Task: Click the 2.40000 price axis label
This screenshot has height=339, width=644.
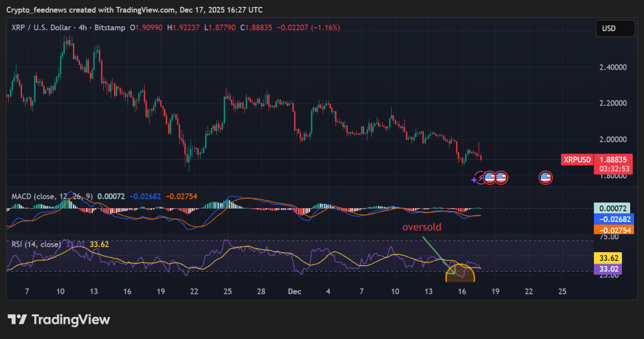Action: 613,67
